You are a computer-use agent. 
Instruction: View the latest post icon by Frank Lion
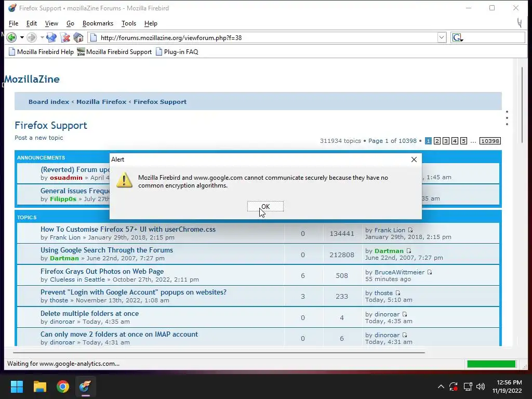tap(410, 230)
